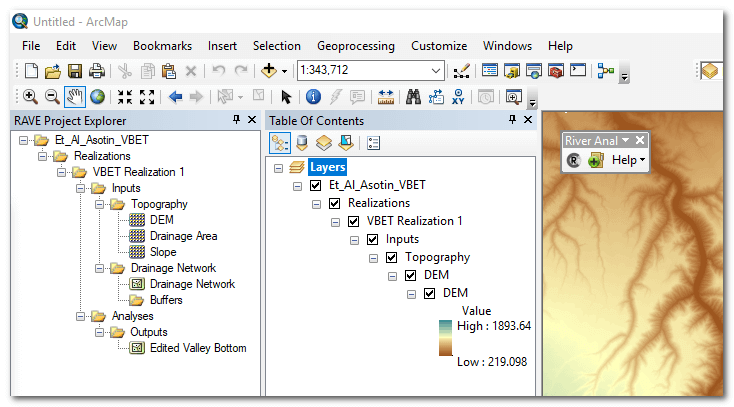Open the Bookmarks menu
This screenshot has height=407, width=734.
tap(162, 46)
